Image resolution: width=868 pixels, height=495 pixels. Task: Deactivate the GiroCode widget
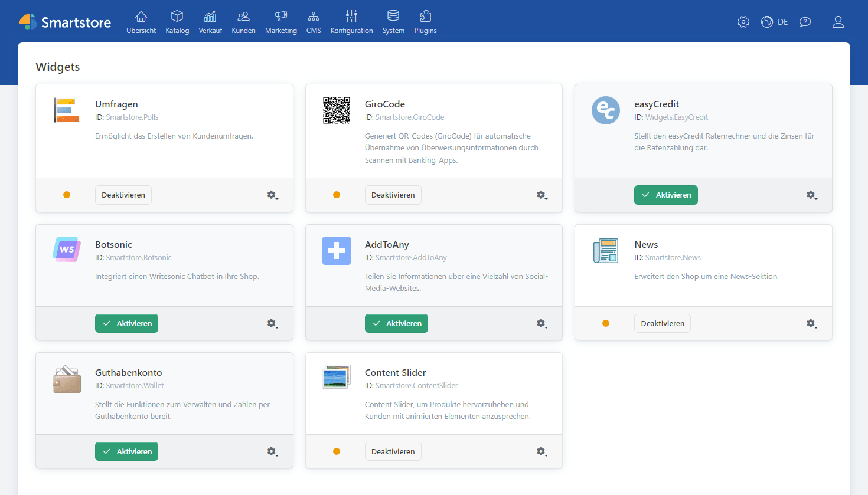[393, 195]
